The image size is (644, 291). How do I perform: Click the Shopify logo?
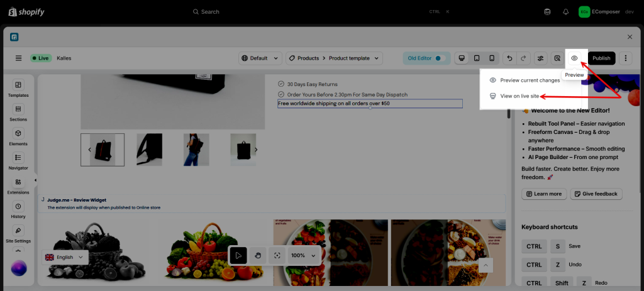[x=26, y=12]
